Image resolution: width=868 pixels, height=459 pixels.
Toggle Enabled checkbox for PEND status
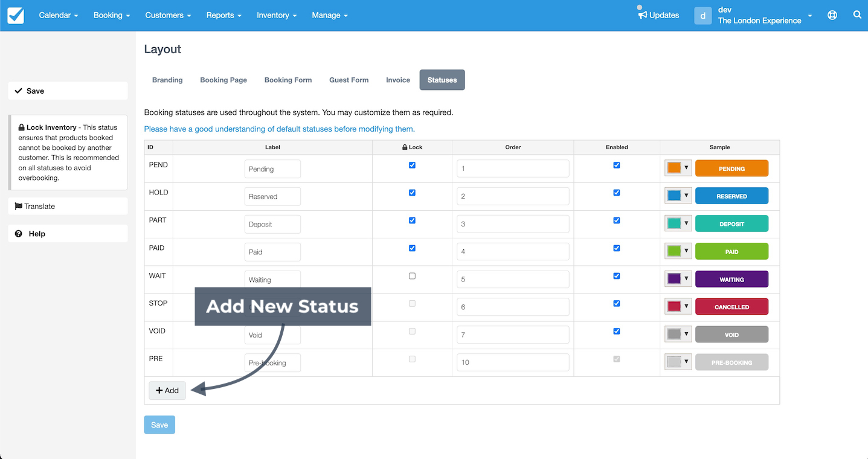[x=616, y=165]
